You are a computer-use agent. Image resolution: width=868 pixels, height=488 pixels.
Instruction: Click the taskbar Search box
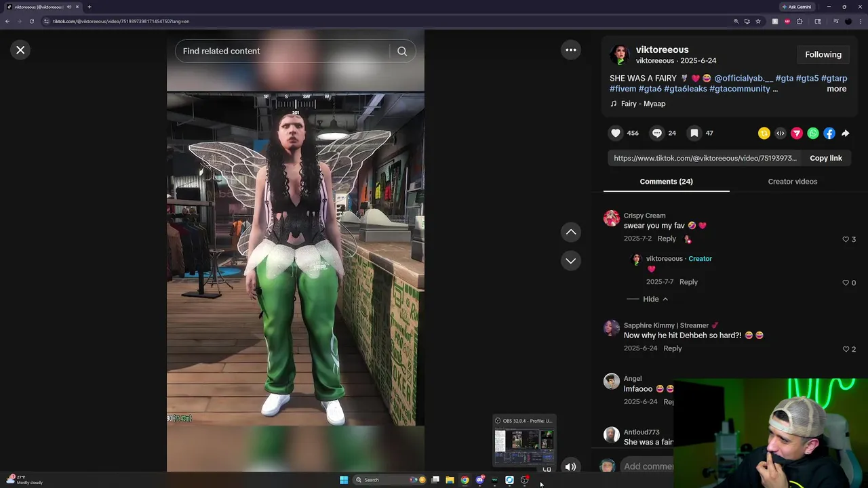click(x=390, y=480)
